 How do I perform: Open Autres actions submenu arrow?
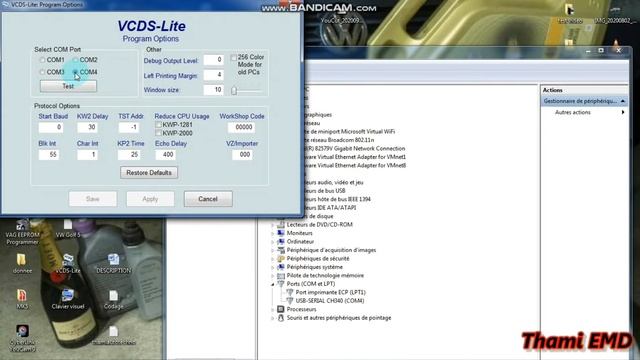pyautogui.click(x=623, y=112)
